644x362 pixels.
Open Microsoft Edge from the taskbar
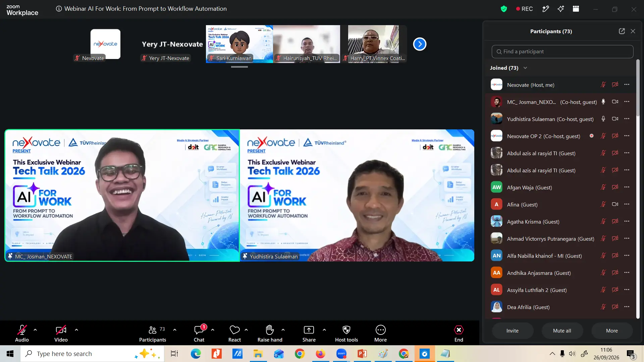pos(196,354)
